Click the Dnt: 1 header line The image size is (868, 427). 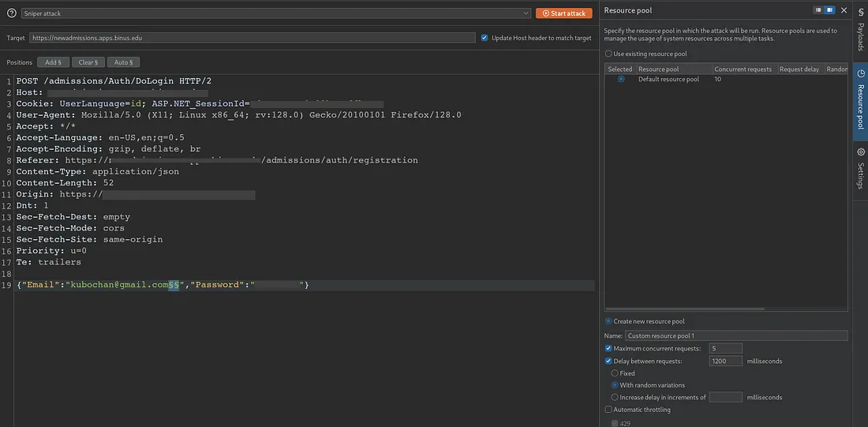[32, 205]
